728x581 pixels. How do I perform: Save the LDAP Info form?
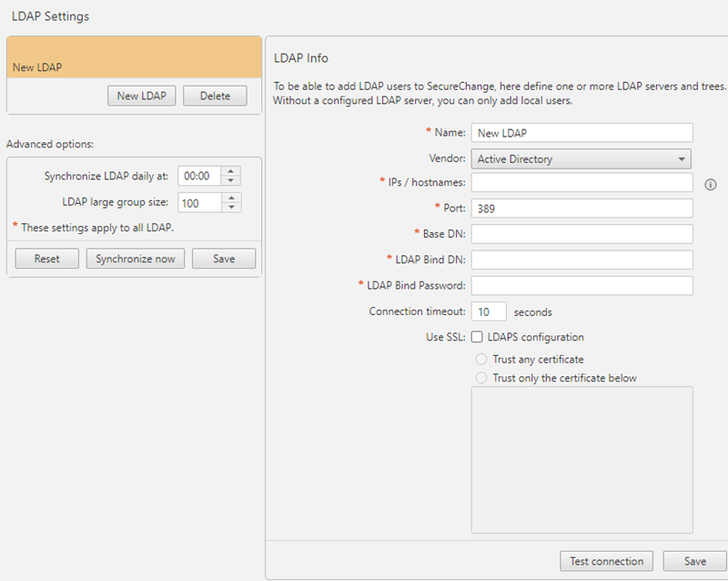coord(695,561)
